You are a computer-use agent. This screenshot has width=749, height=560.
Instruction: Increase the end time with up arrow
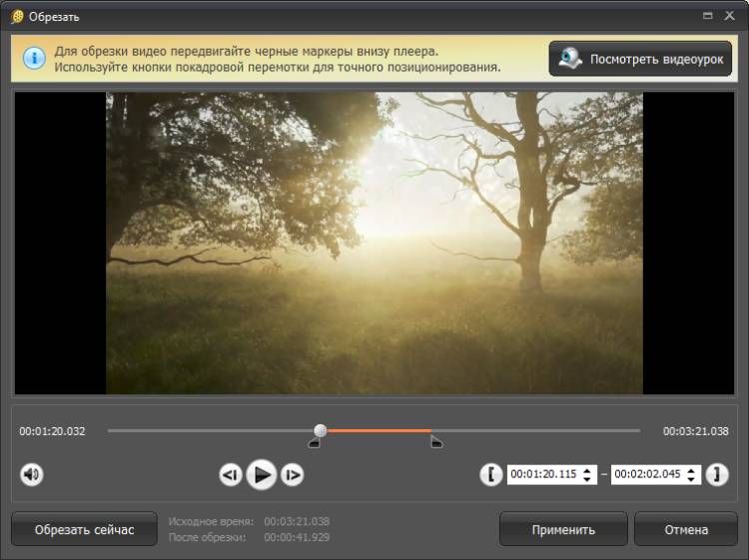(691, 470)
